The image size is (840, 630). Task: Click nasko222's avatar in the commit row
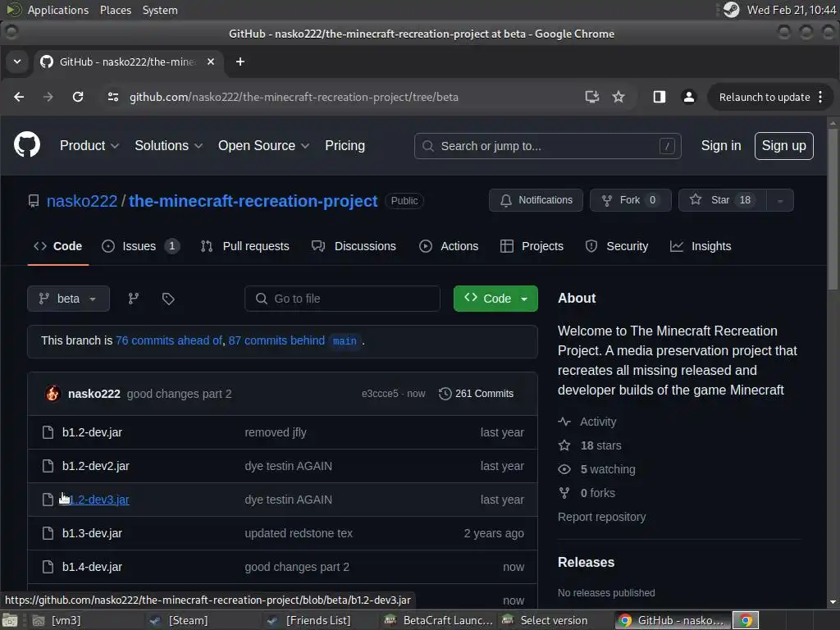(52, 394)
